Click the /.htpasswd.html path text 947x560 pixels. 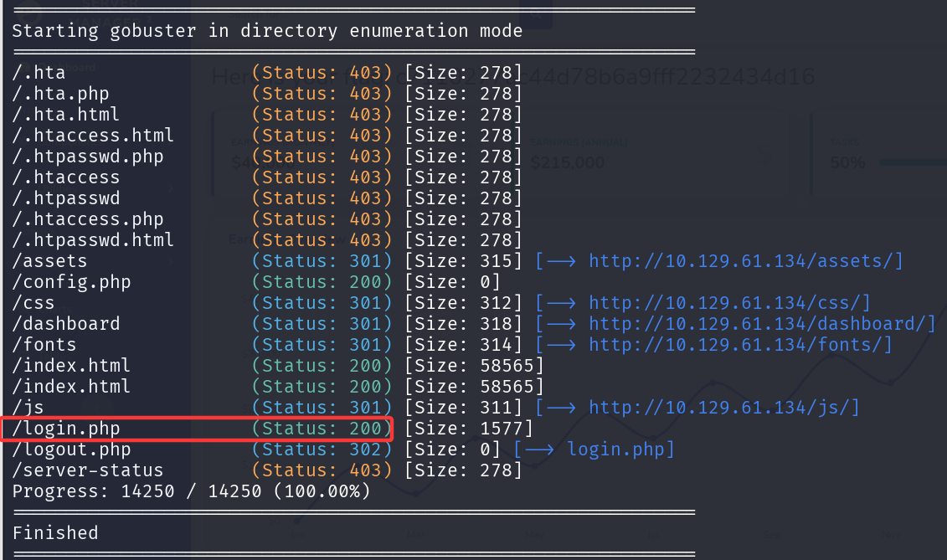93,240
